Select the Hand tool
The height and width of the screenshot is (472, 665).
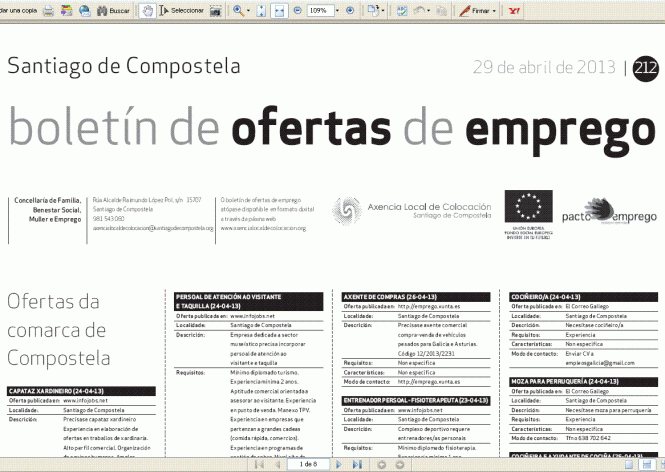tap(147, 11)
